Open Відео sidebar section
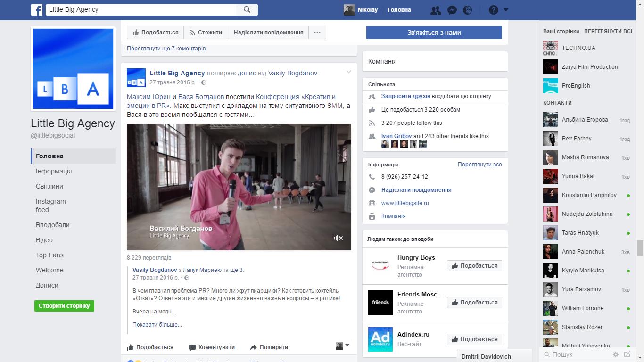The width and height of the screenshot is (644, 362). [x=44, y=240]
